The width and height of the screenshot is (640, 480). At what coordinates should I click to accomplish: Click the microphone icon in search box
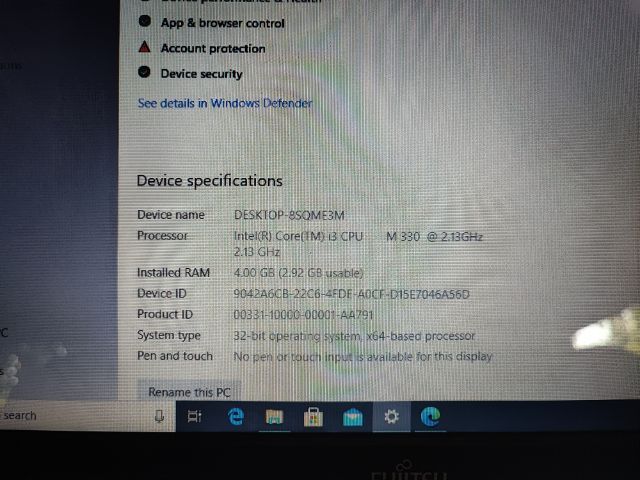[159, 416]
